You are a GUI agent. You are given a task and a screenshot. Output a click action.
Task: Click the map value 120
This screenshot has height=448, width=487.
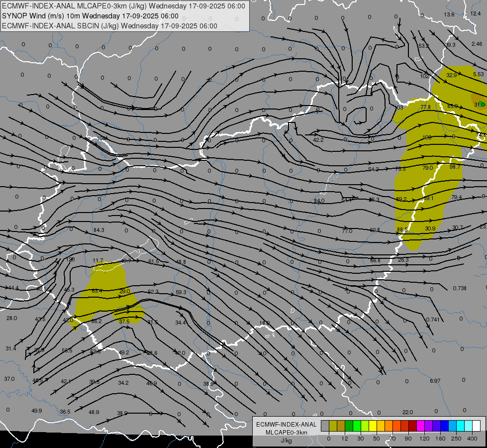coord(71,259)
